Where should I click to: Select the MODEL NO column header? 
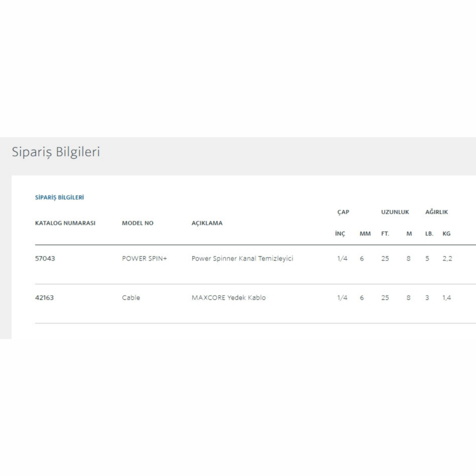tap(138, 223)
